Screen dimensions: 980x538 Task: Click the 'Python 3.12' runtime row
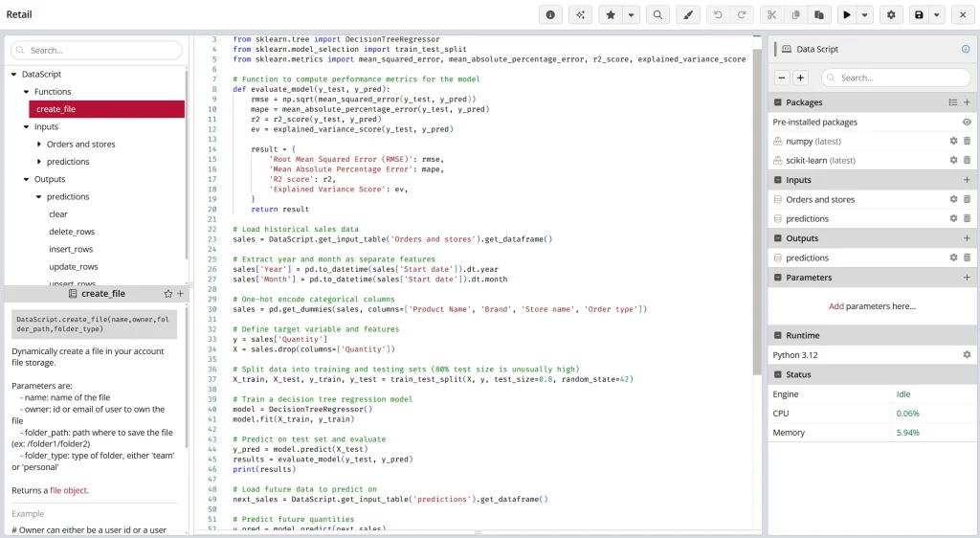pos(871,355)
